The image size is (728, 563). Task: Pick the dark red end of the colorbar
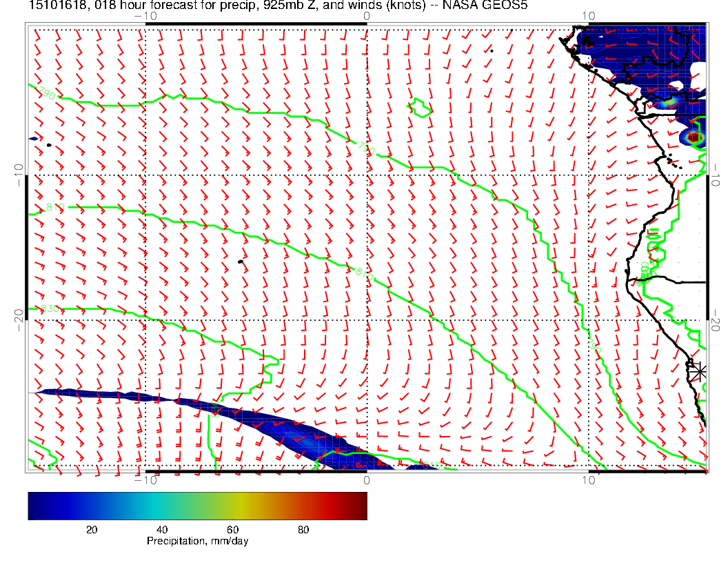[361, 505]
